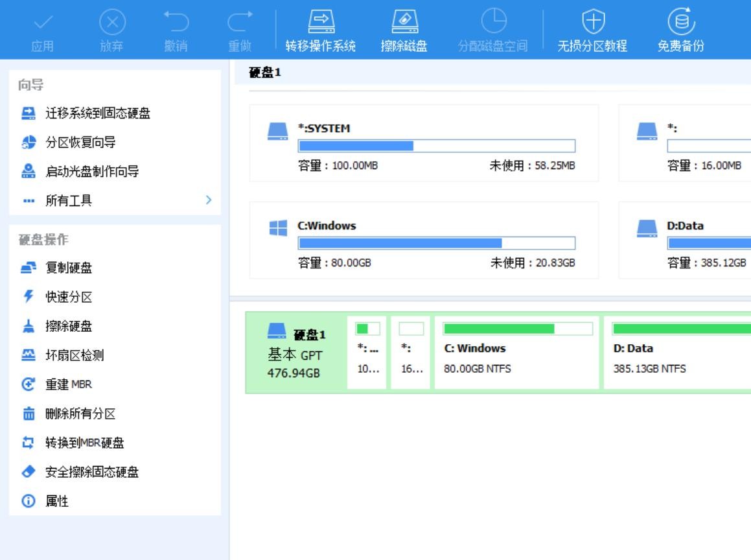Select the *:SYSTEM partition card

tap(424, 143)
